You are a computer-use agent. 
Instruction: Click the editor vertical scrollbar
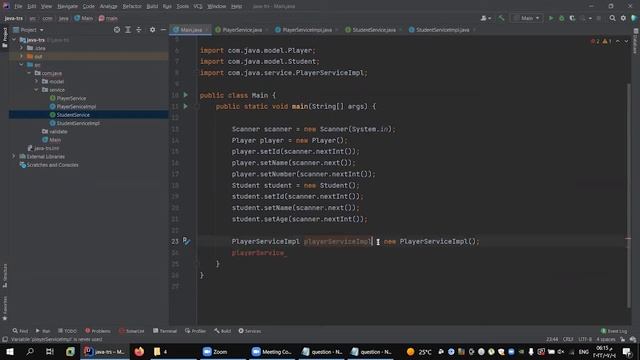click(x=628, y=196)
